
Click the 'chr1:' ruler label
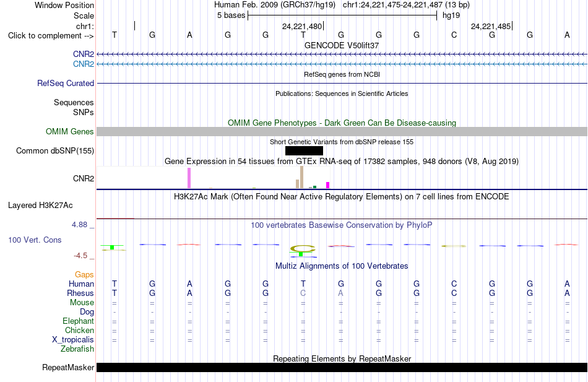point(85,26)
